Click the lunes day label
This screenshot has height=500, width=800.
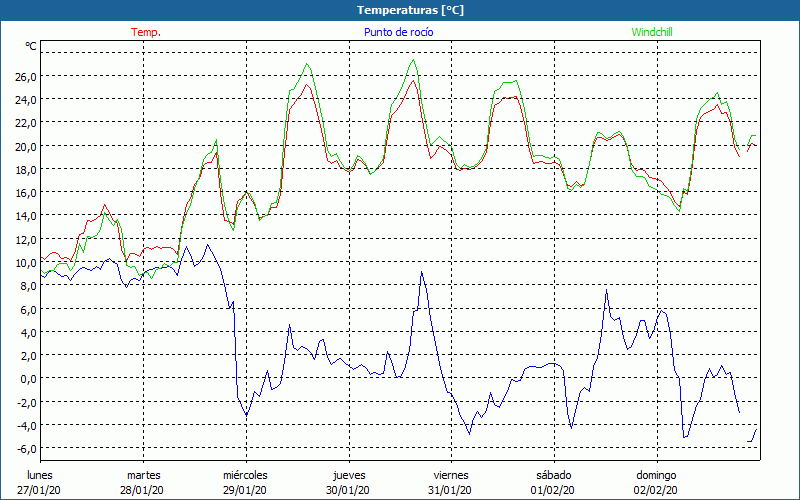point(40,475)
